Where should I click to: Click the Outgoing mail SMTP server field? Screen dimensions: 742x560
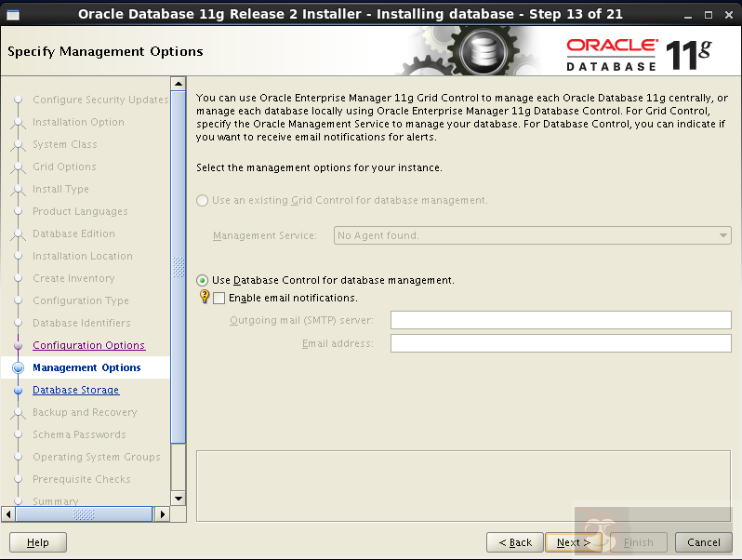[x=561, y=320]
